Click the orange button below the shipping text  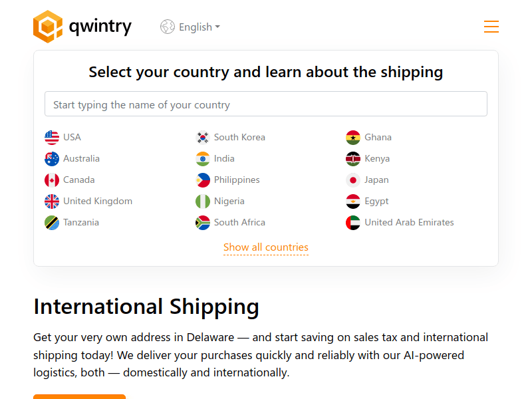coord(79,397)
